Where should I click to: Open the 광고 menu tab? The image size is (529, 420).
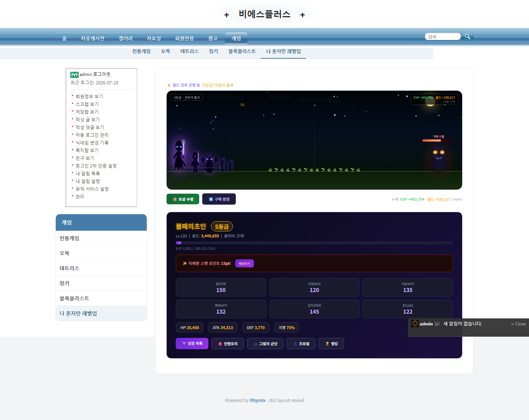pyautogui.click(x=213, y=39)
